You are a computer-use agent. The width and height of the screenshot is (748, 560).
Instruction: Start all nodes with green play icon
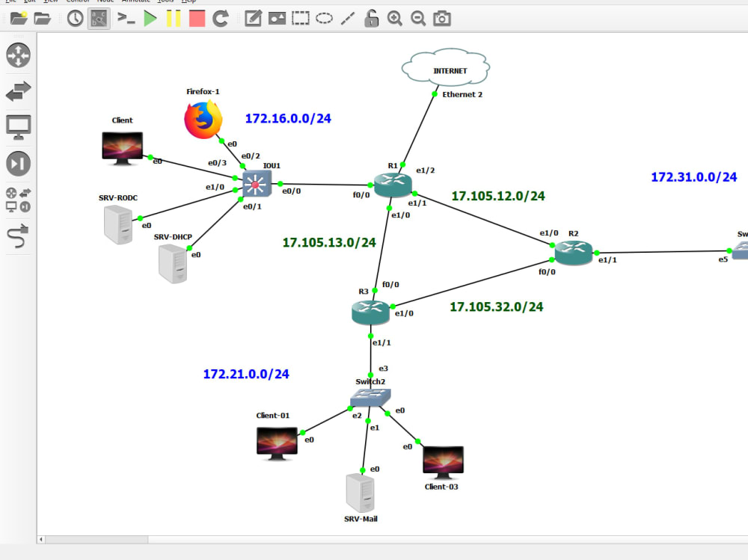[149, 18]
